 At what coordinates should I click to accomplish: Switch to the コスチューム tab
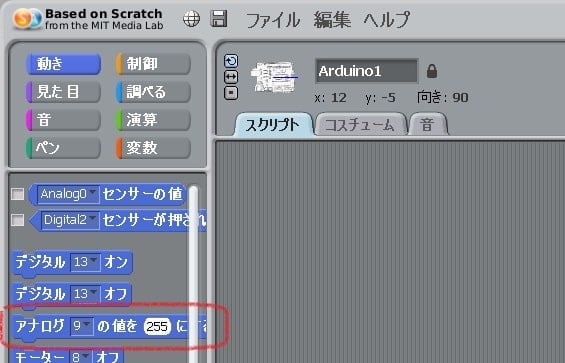360,125
